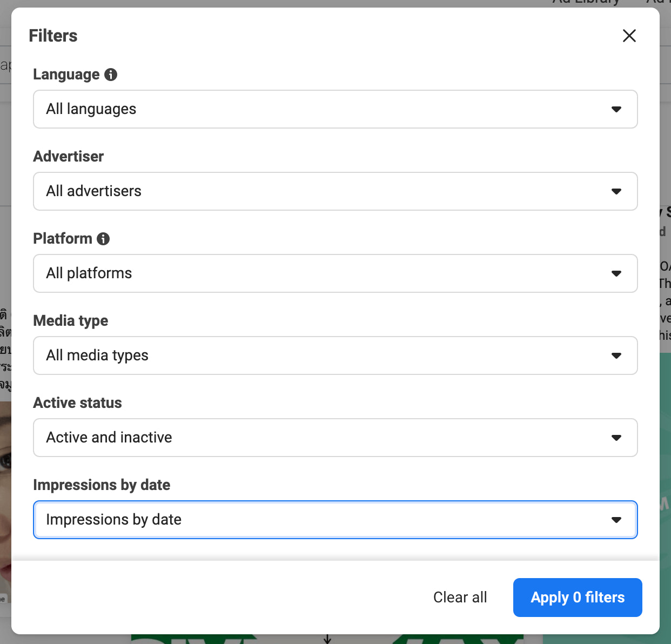Click the green ad thumbnail below dialog
This screenshot has width=671, height=644.
327,639
